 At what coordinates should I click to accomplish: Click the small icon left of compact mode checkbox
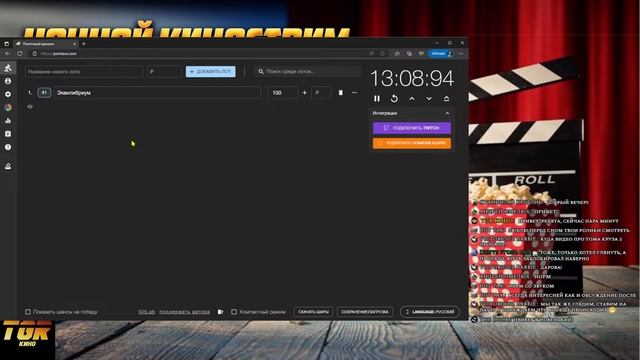pos(220,312)
